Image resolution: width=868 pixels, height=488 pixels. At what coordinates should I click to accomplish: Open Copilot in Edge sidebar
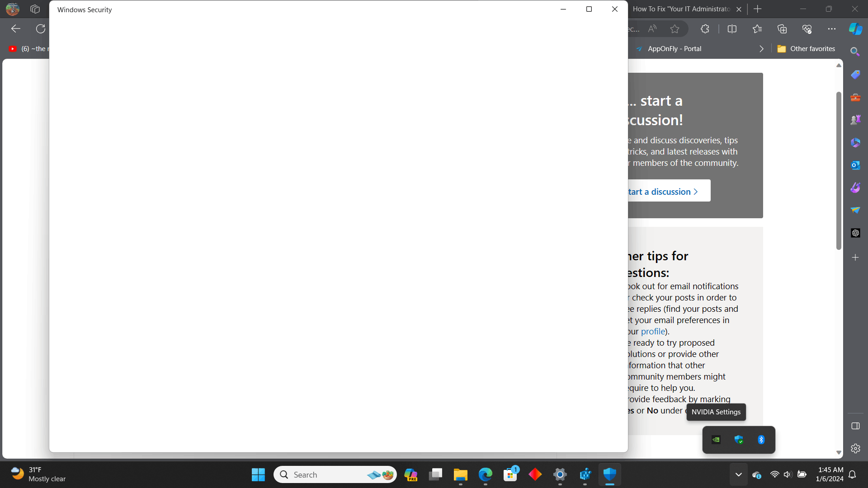[x=855, y=29]
